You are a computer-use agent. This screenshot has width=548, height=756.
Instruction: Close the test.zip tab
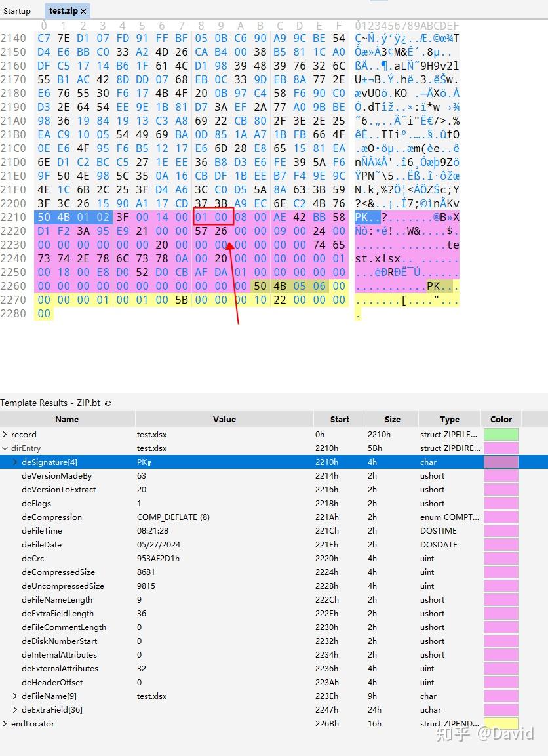coord(85,11)
